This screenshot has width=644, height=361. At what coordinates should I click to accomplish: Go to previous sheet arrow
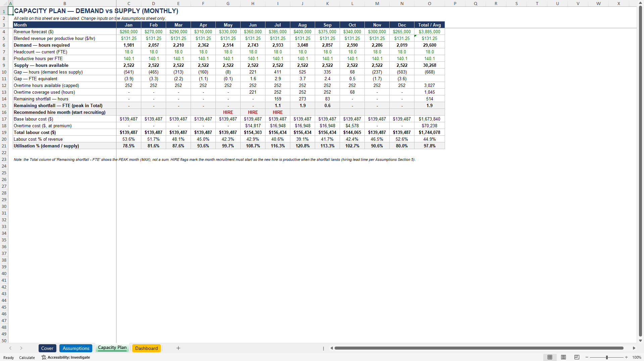click(10, 348)
